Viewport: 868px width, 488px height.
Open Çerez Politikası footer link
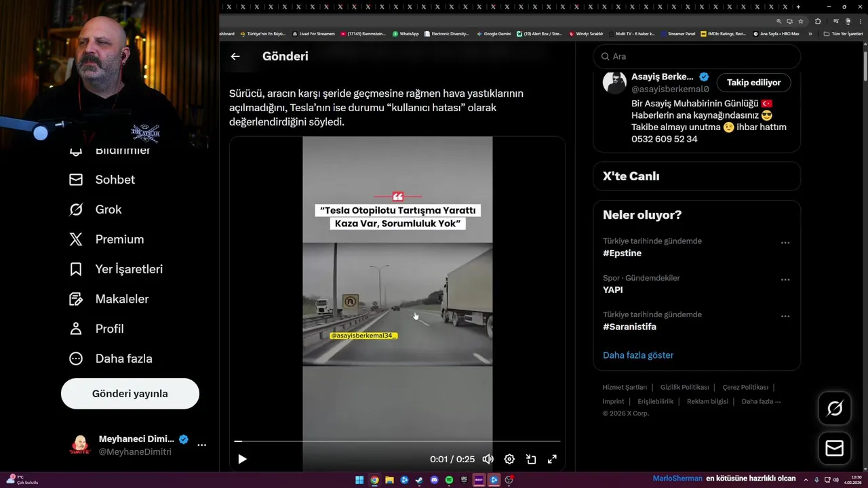point(745,387)
